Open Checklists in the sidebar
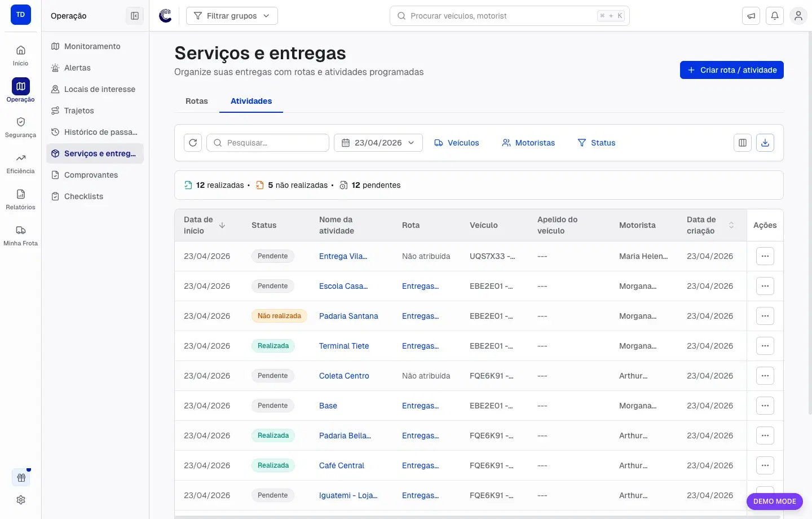 coord(95,196)
